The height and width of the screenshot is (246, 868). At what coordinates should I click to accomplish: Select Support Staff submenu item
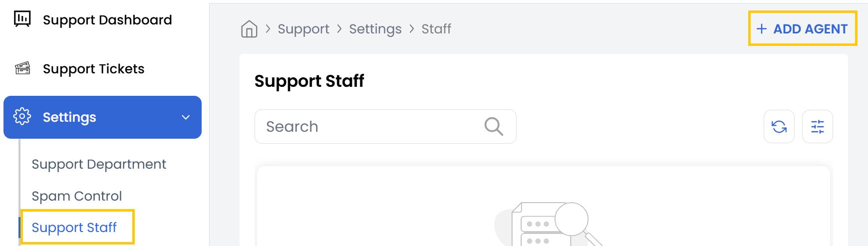pyautogui.click(x=74, y=228)
